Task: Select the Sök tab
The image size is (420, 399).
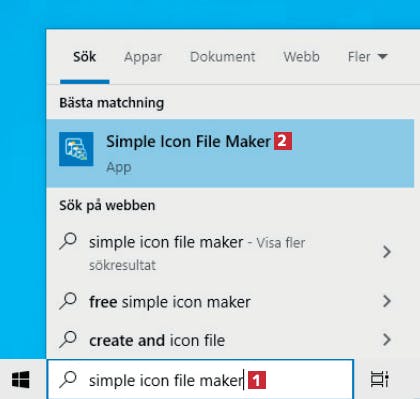Action: point(85,57)
